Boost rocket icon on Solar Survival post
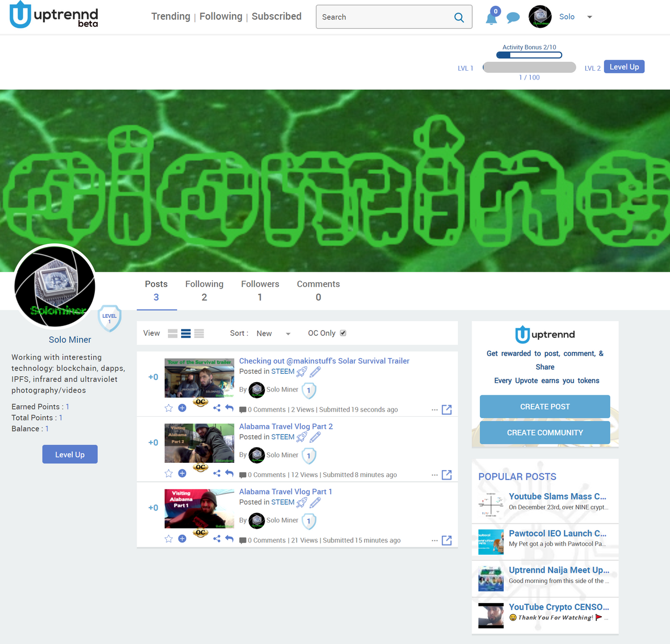The height and width of the screenshot is (644, 670). pos(302,372)
